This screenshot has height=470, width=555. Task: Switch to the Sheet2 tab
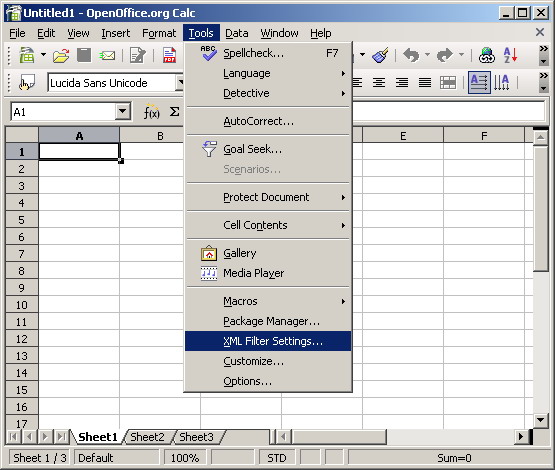point(147,437)
